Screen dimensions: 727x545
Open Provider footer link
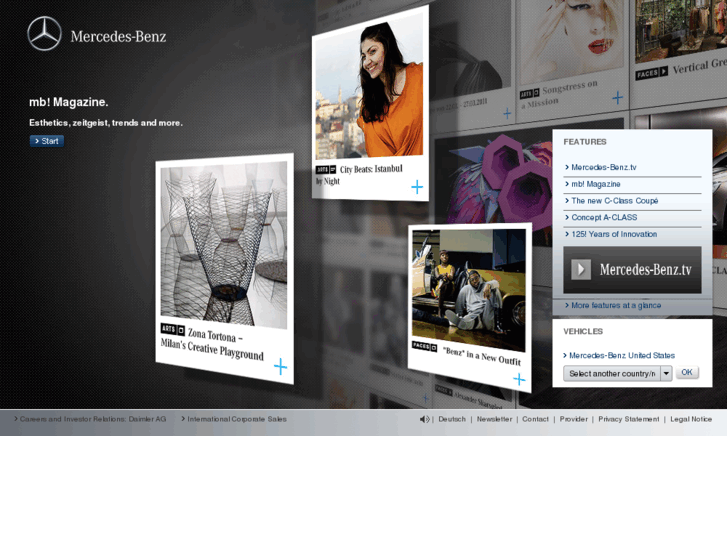click(574, 419)
